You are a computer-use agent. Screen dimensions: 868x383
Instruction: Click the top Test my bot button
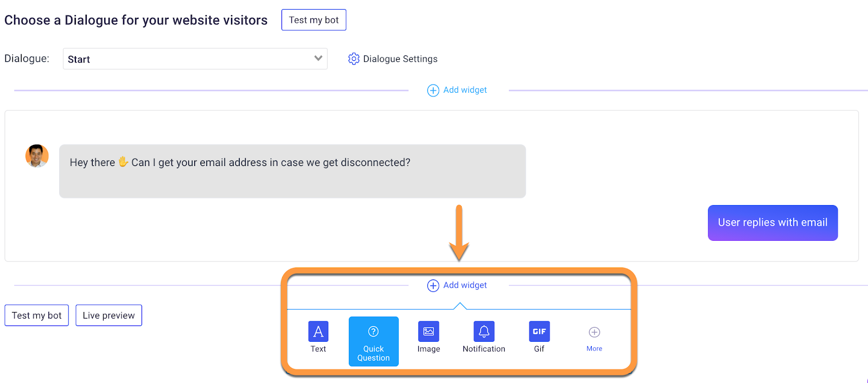click(x=314, y=20)
